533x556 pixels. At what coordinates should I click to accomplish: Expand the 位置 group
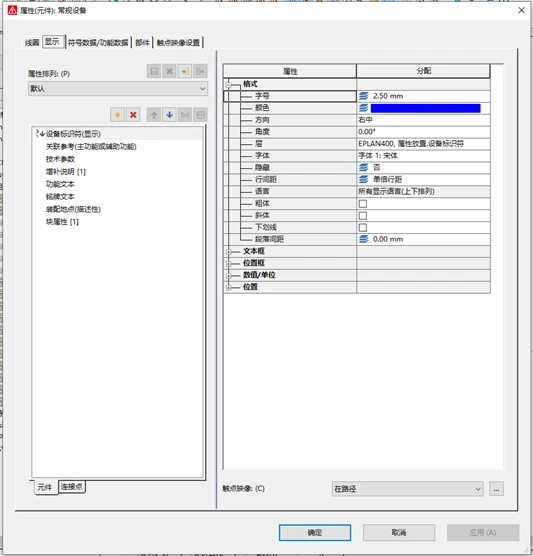click(229, 288)
